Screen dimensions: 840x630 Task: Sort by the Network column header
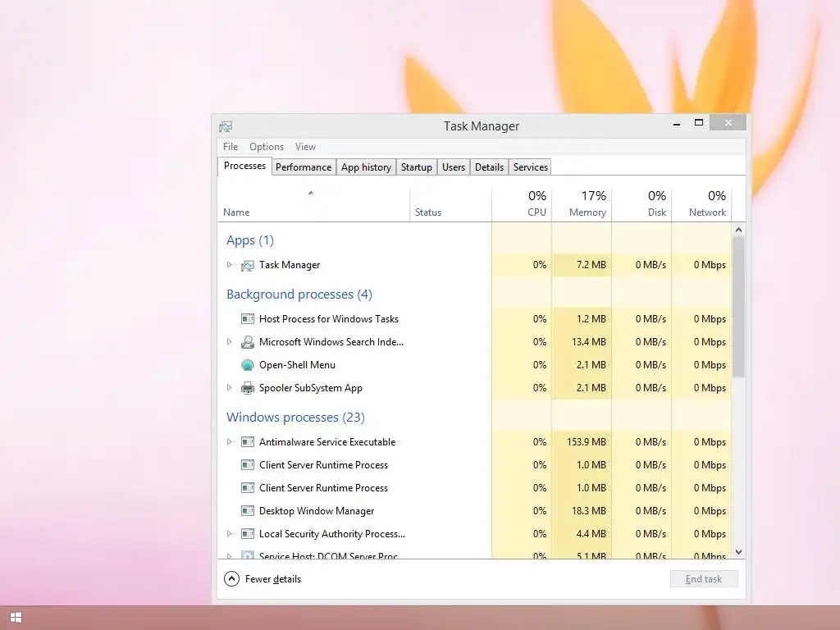pos(702,204)
